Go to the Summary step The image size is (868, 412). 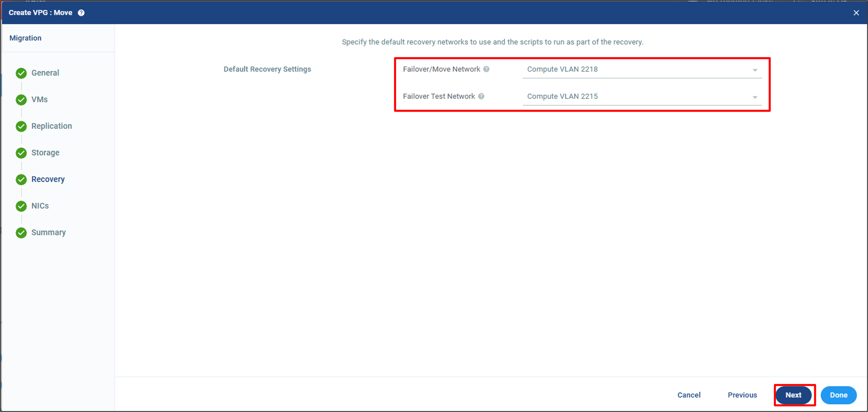[x=49, y=232]
